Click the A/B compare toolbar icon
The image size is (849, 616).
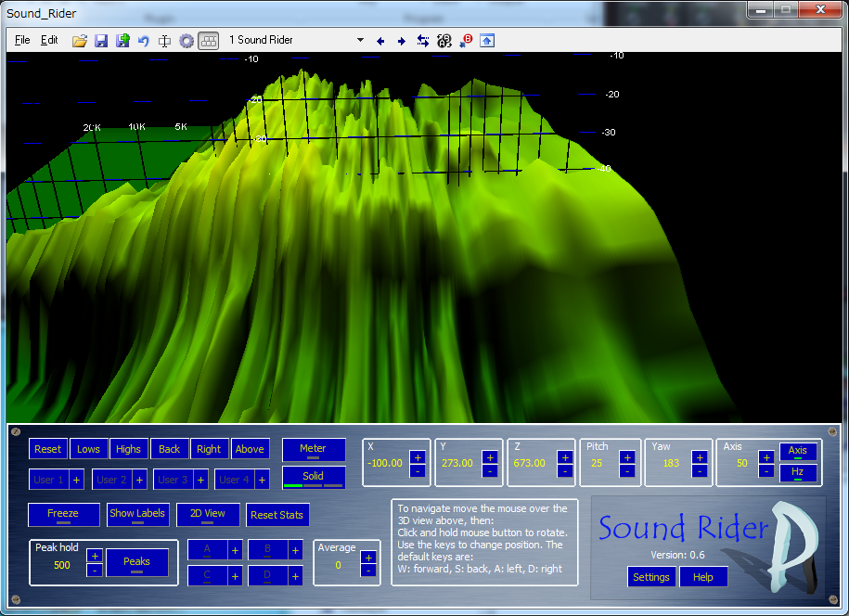tap(444, 41)
